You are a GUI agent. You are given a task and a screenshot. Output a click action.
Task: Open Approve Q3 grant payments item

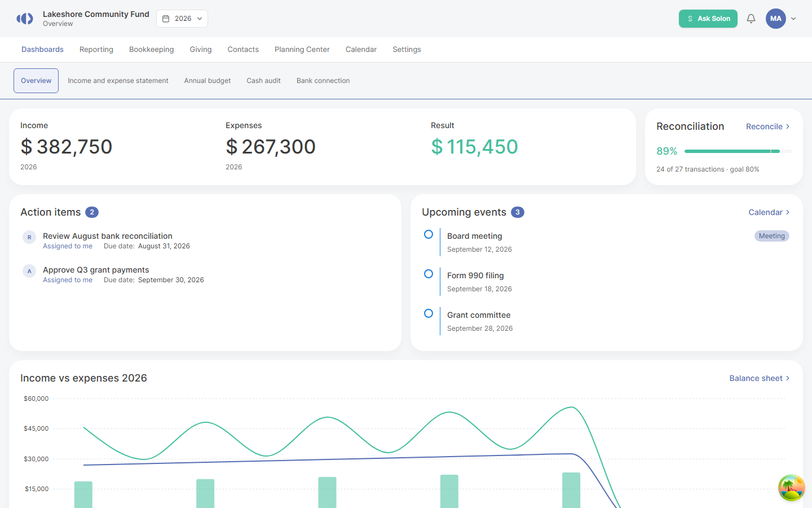click(x=96, y=270)
